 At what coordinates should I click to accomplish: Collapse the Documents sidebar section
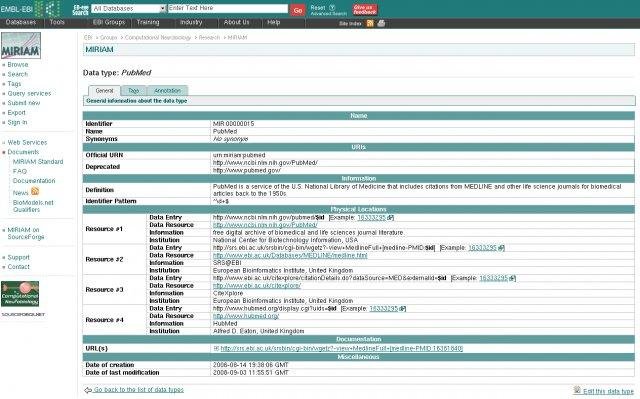point(23,152)
